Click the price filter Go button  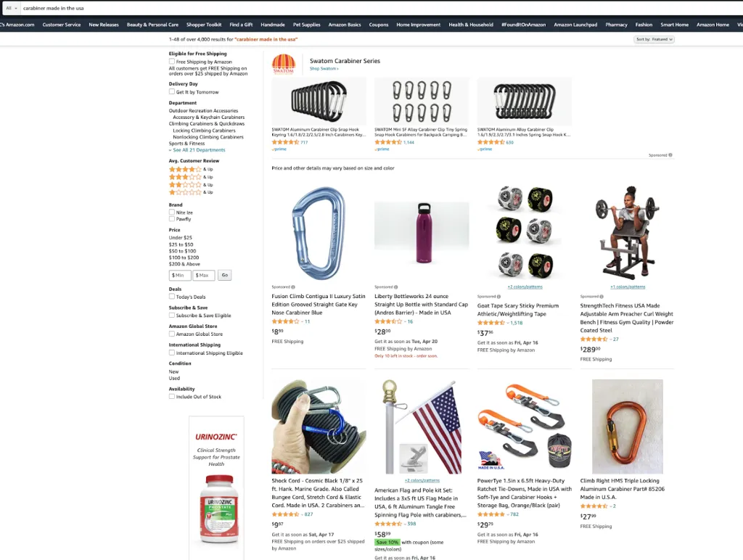[x=225, y=275]
